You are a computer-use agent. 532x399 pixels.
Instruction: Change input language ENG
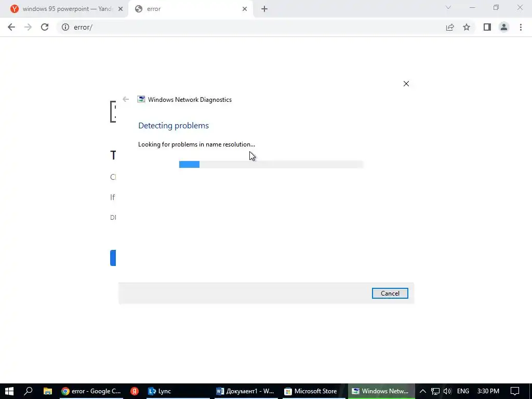(463, 391)
